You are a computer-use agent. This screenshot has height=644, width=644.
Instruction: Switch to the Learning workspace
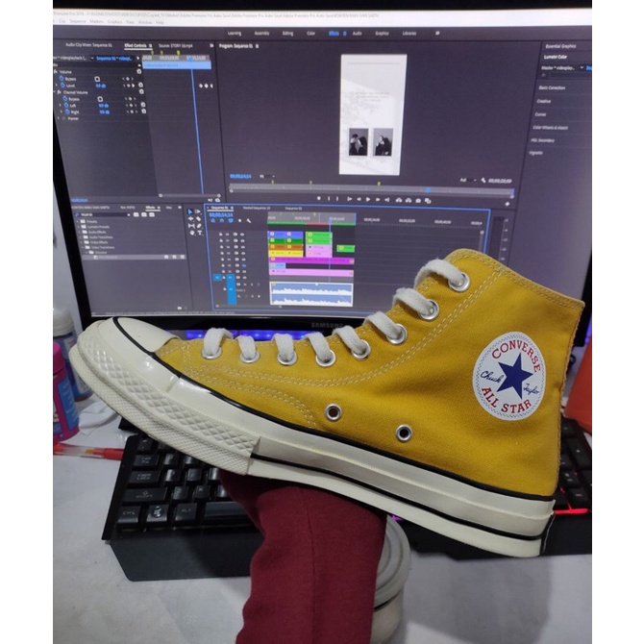(x=235, y=34)
